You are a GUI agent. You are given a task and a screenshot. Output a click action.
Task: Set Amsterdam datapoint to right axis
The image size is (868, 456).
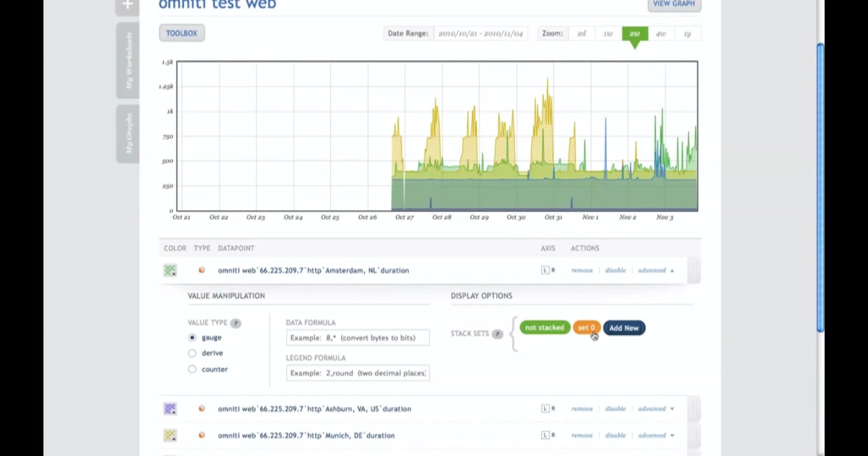553,270
